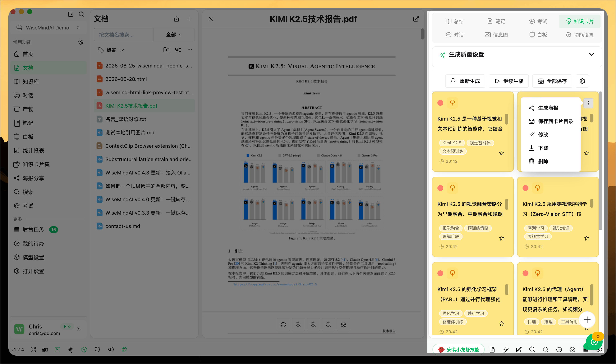
Task: Open 名言_双语对照.txt in document list
Action: click(144, 119)
